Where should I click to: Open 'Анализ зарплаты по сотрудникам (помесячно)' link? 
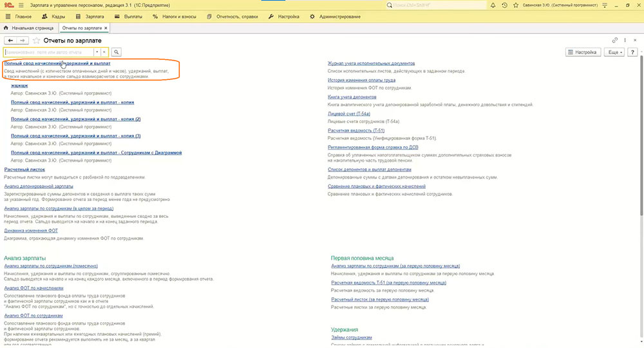51,266
